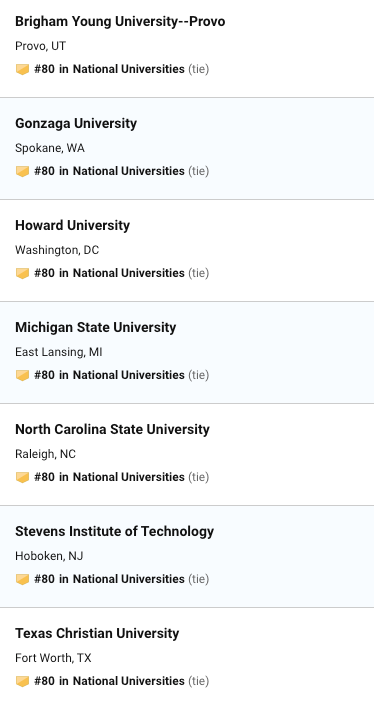The width and height of the screenshot is (374, 707).
Task: Click the yellow badge icon under Gonzaga University
Action: tap(23, 171)
